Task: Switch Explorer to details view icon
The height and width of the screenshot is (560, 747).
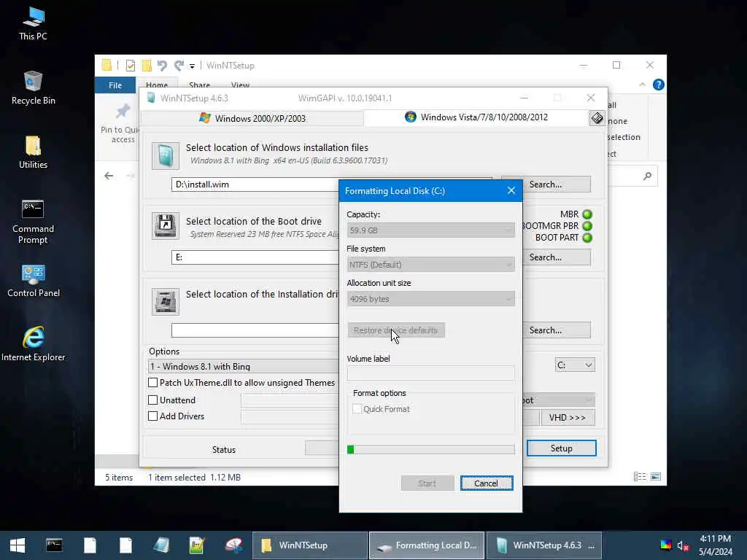Action: pos(639,477)
